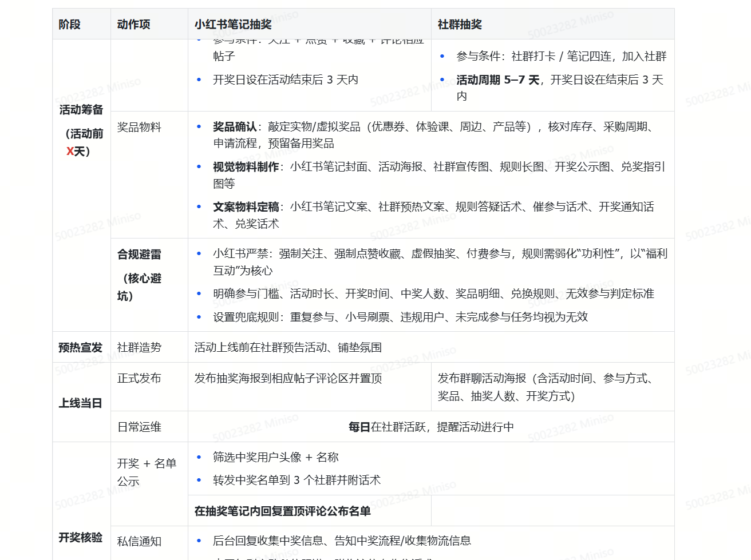The width and height of the screenshot is (751, 560).
Task: Click the 明确参与门槛 bullet line
Action: pyautogui.click(x=433, y=293)
